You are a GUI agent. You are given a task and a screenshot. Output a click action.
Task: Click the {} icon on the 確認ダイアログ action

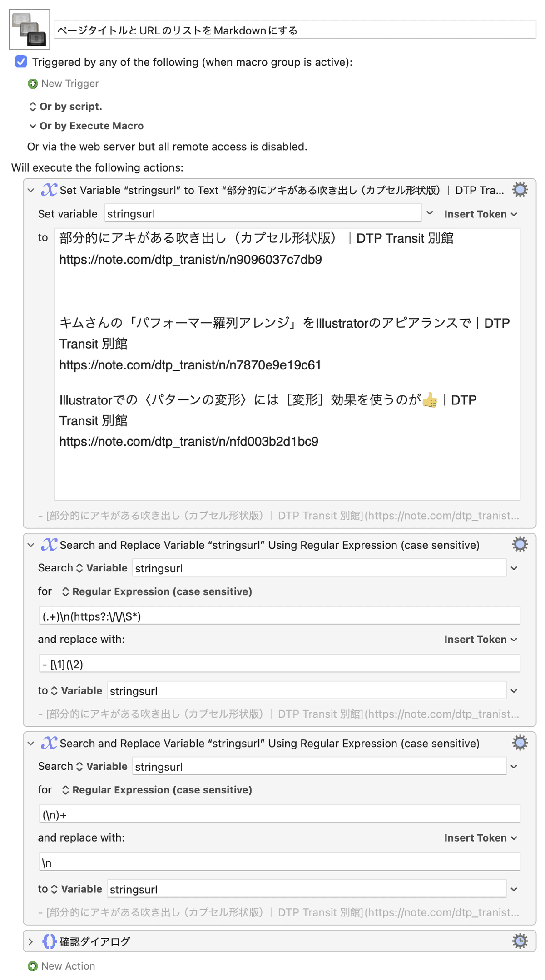tap(49, 941)
